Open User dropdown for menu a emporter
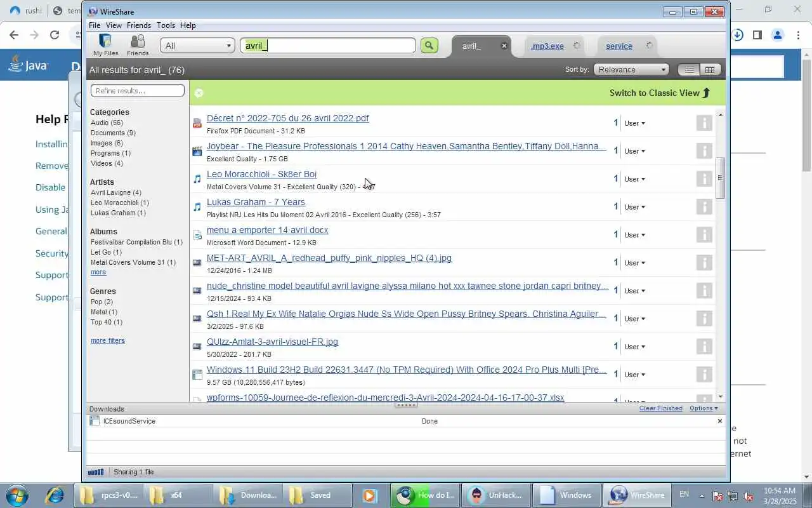 (634, 235)
